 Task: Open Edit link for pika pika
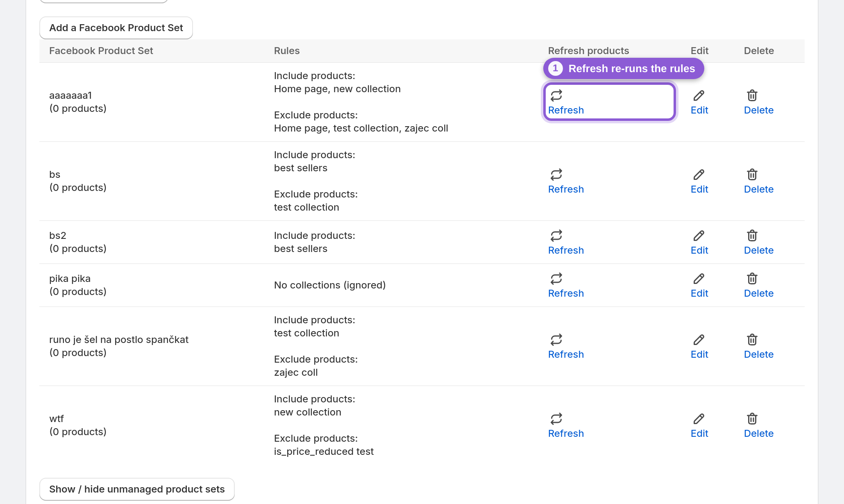pyautogui.click(x=699, y=293)
